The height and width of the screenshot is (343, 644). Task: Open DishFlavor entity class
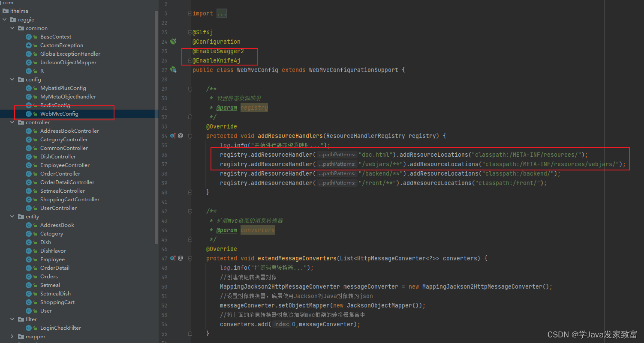coord(53,251)
